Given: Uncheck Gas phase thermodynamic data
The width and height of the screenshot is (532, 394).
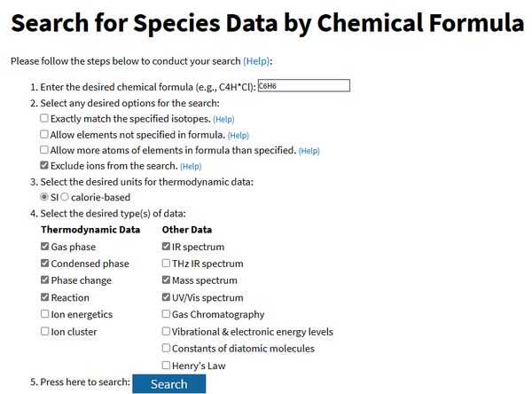Looking at the screenshot, I should 45,247.
